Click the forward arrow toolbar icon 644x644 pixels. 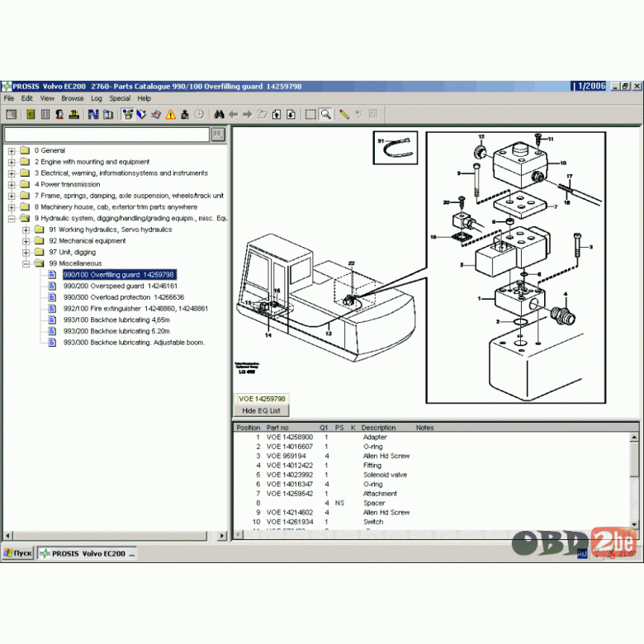pyautogui.click(x=247, y=115)
